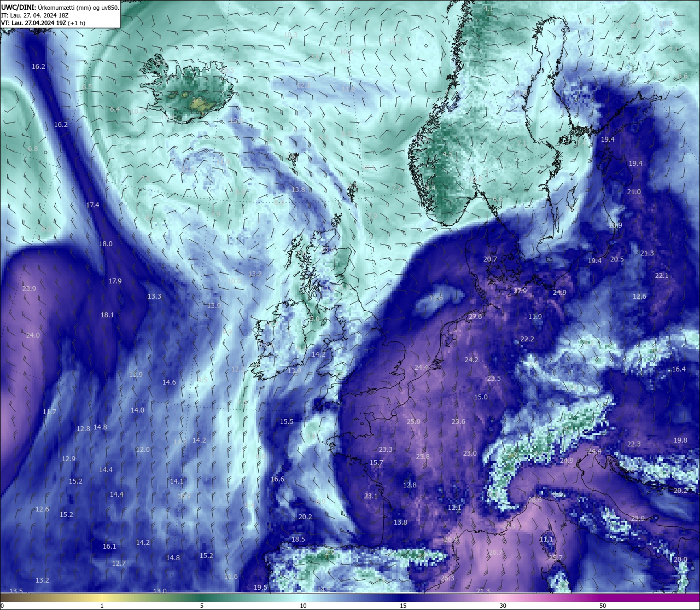Click the 23.1 value on the map
The width and height of the screenshot is (700, 610).
(x=371, y=496)
